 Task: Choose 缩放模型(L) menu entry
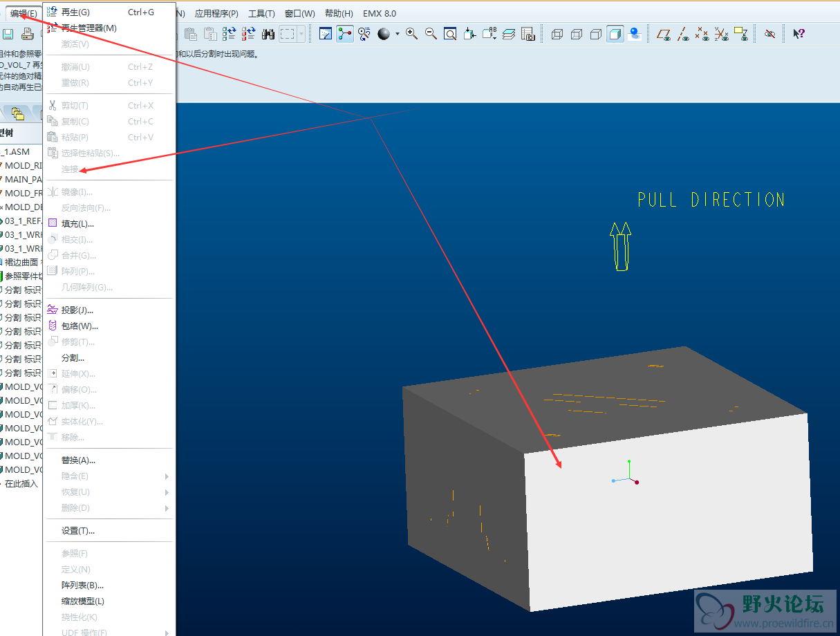(x=109, y=601)
